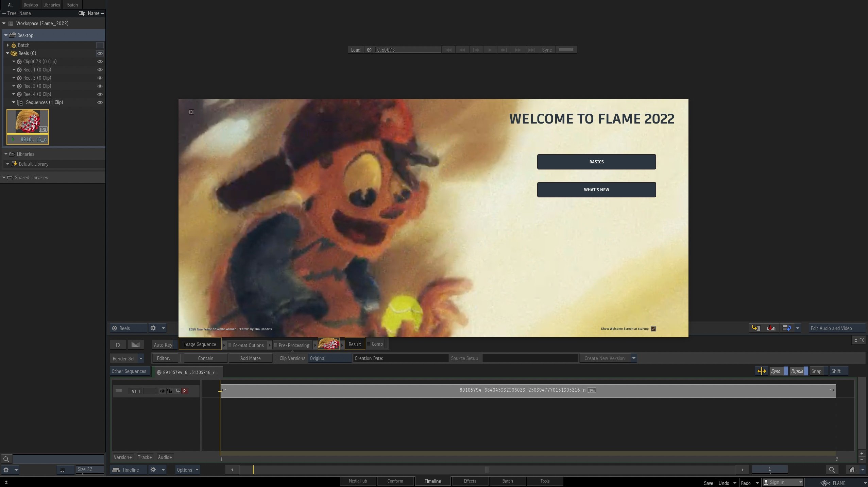Open Edit Audio and Video dropdown
Screen dimensions: 868x487
pyautogui.click(x=837, y=328)
